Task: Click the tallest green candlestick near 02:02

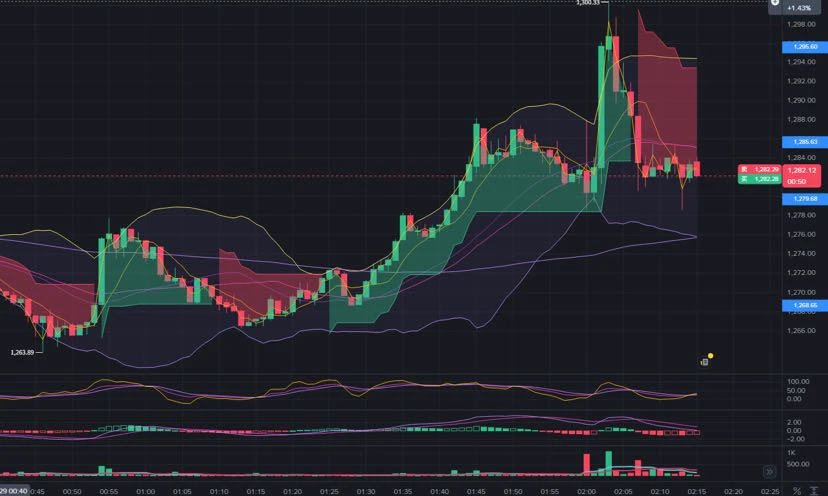Action: coord(601,107)
